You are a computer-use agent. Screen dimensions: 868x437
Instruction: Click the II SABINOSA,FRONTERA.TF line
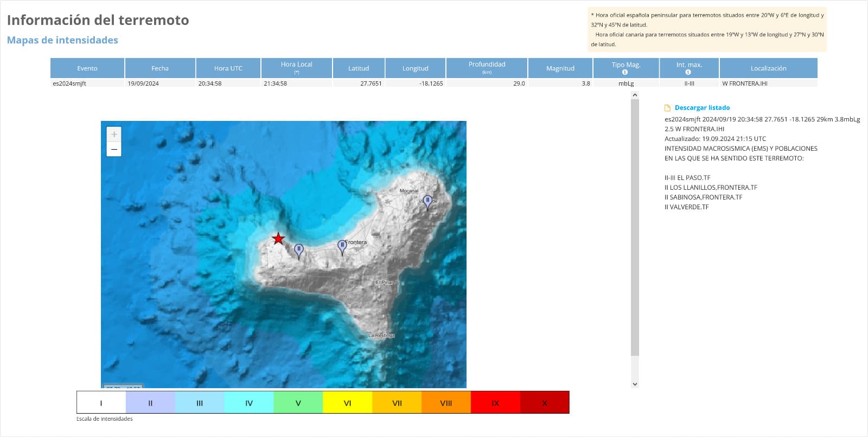click(x=703, y=197)
